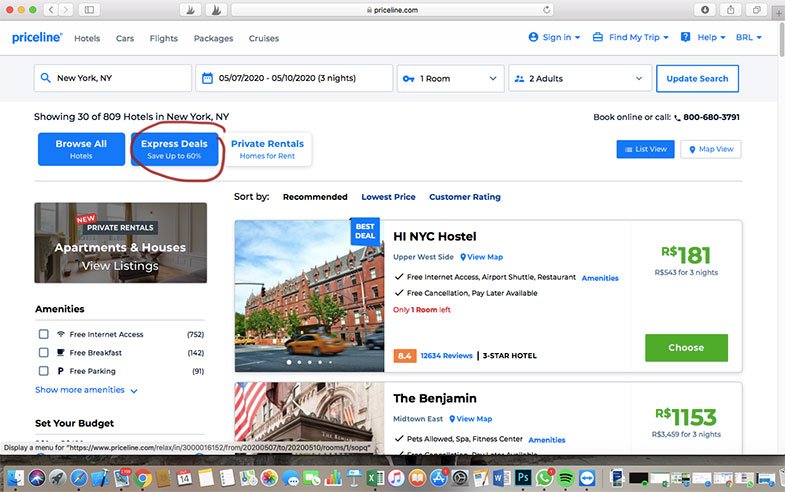Viewport: 785px width, 492px height.
Task: Select the Browse All Hotels tab
Action: [x=81, y=149]
